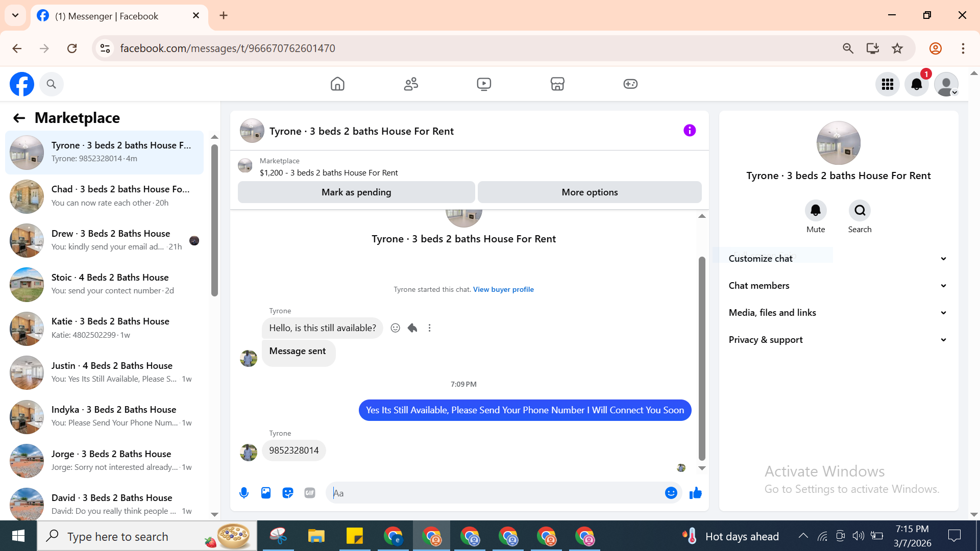The height and width of the screenshot is (551, 980).
Task: Open Chad 3 beds 2 baths conversation
Action: tap(104, 196)
